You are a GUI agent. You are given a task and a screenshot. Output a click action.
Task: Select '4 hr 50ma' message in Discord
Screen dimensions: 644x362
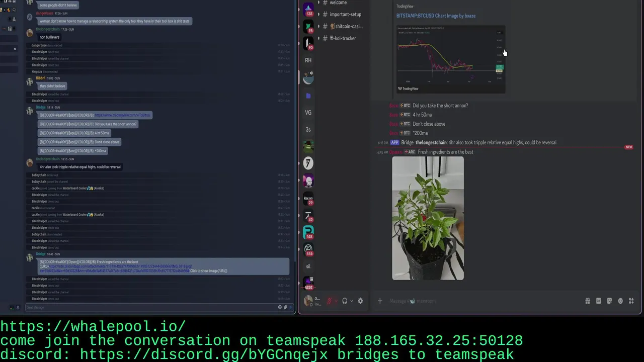(x=422, y=115)
